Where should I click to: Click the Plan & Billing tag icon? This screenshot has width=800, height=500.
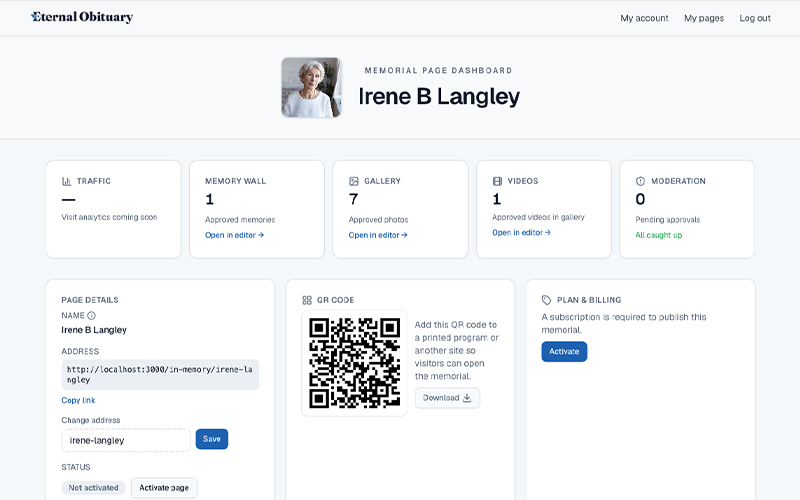[x=546, y=300]
